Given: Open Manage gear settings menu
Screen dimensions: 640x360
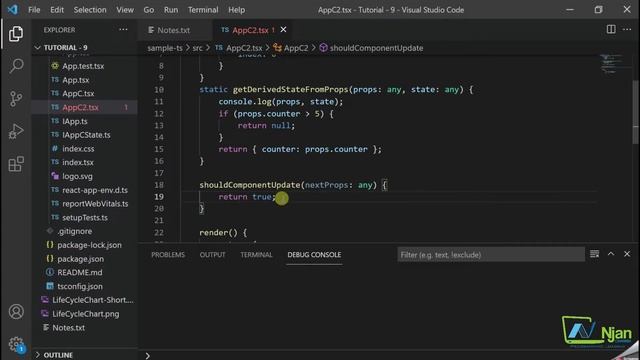Looking at the screenshot, I should click(16, 344).
